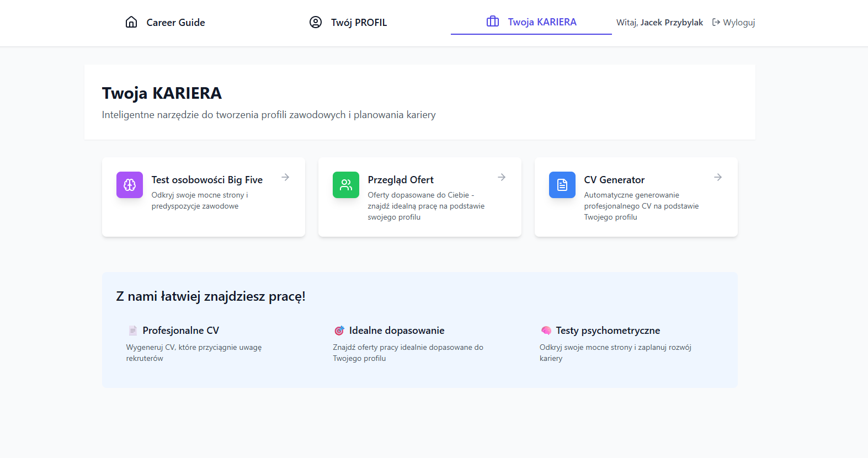Click the arrow on CV Generator card
The height and width of the screenshot is (458, 868).
tap(718, 177)
